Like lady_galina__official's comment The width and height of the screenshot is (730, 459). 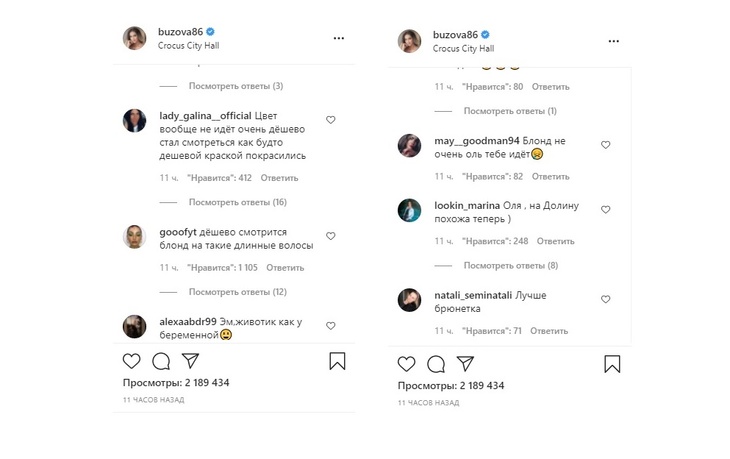click(x=331, y=120)
